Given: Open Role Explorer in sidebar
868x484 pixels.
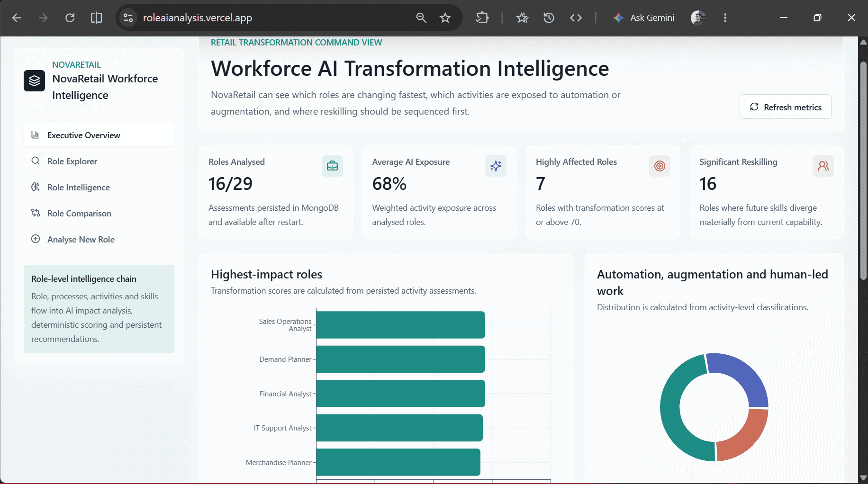Looking at the screenshot, I should point(99,161).
